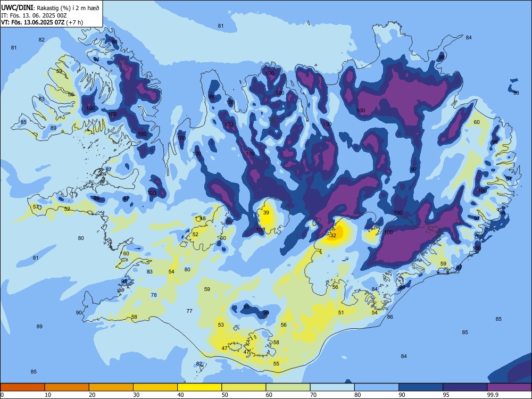Viewport: 532px width, 399px height.
Task: Click the pale blue 70–80 legend segment
Action: [x=332, y=387]
